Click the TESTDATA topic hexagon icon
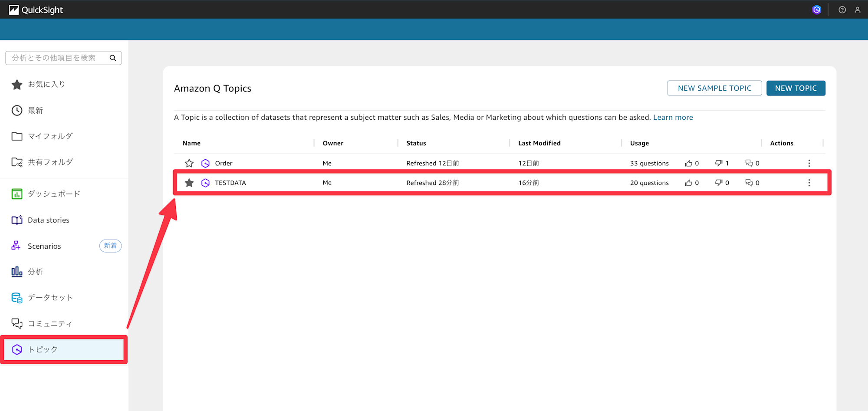 tap(205, 183)
